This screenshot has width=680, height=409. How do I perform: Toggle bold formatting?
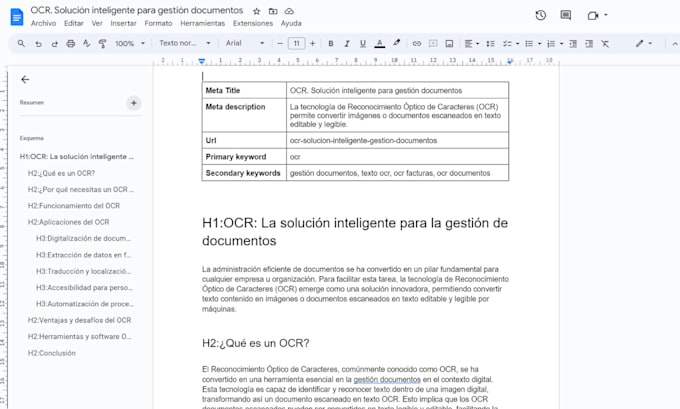(x=331, y=43)
